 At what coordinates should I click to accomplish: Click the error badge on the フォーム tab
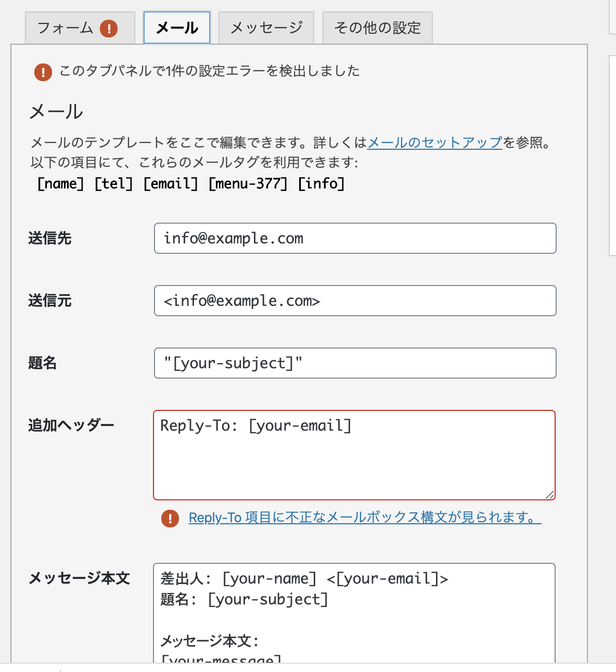click(x=109, y=30)
